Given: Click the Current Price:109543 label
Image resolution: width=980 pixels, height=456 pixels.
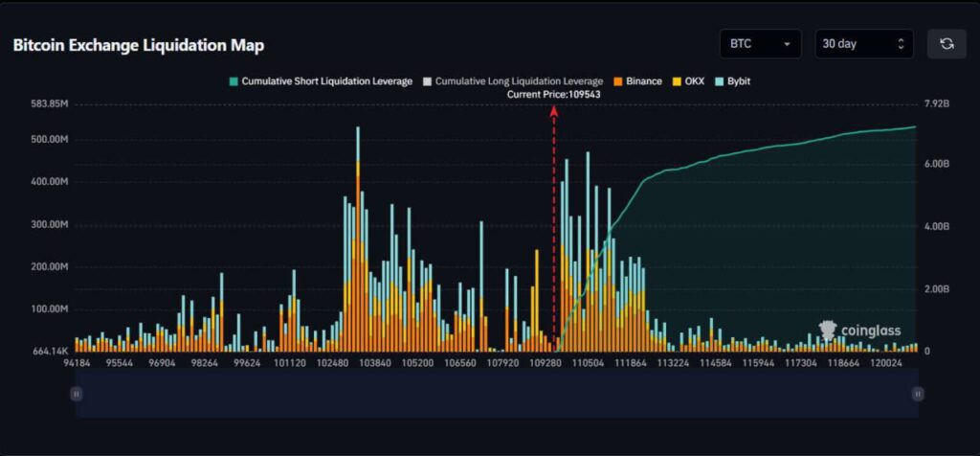Looking at the screenshot, I should pyautogui.click(x=553, y=94).
